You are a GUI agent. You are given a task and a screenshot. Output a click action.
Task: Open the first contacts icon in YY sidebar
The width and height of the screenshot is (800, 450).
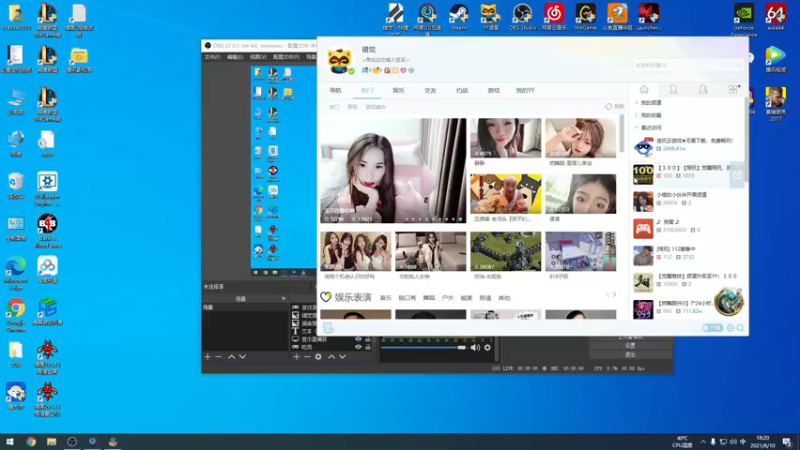(673, 90)
